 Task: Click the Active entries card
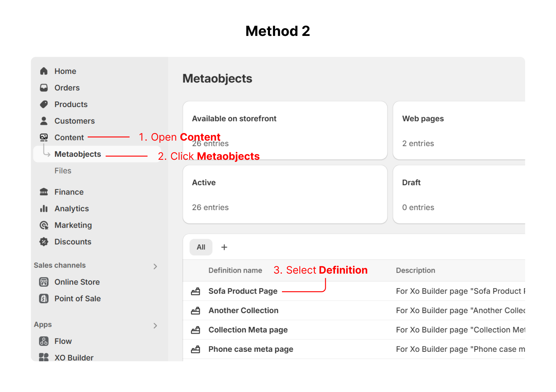(285, 194)
